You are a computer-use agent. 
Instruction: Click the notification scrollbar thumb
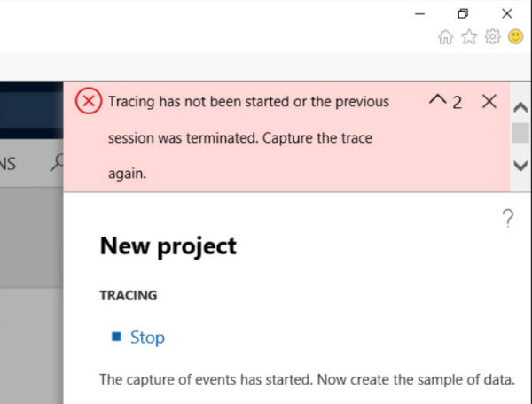click(x=520, y=133)
